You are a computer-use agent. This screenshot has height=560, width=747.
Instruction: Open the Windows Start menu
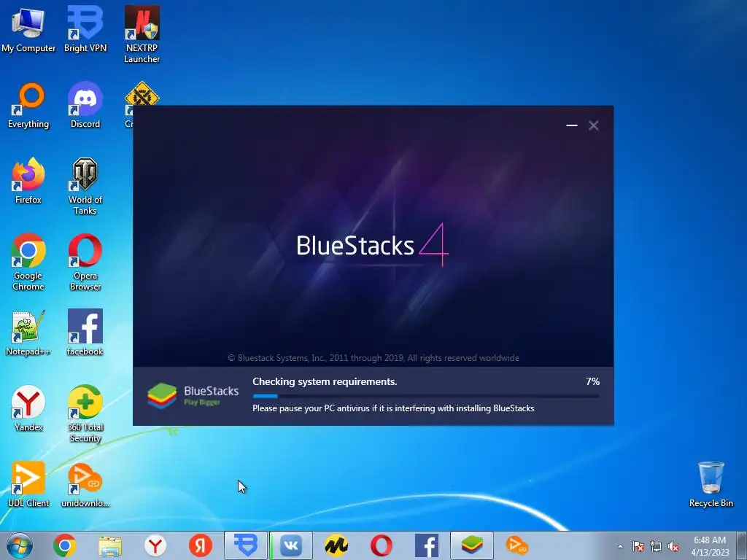click(x=20, y=545)
